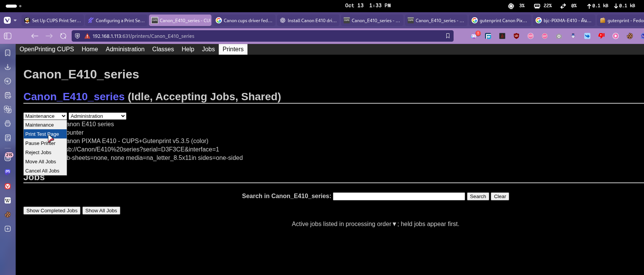Image resolution: width=644 pixels, height=275 pixels.
Task: Open the Downloads panel in sidebar
Action: point(8,67)
